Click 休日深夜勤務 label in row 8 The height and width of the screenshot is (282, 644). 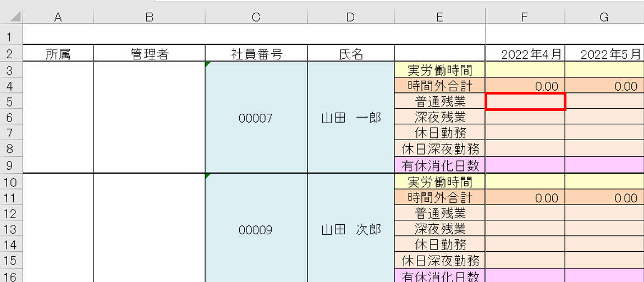click(439, 148)
